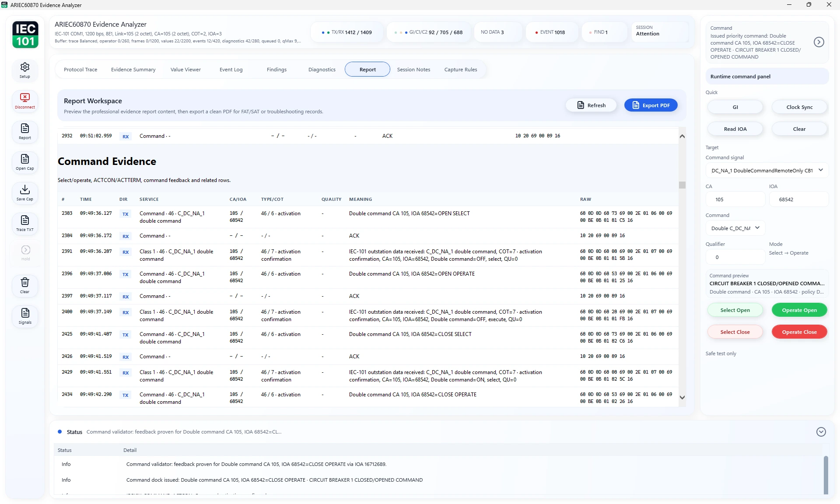Screen dimensions: 840x504
Task: Click the Command preview card
Action: [767, 284]
